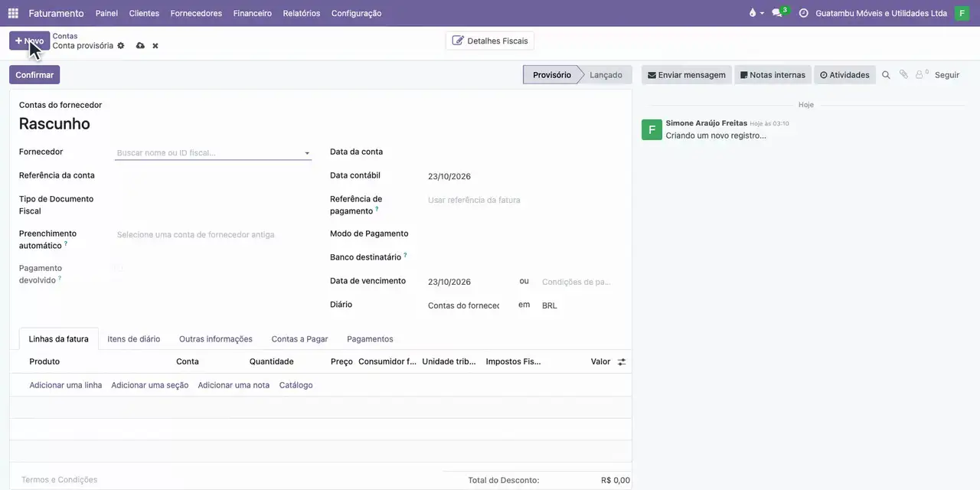The image size is (980, 490).
Task: Attach files using the paperclip icon
Action: [x=903, y=75]
